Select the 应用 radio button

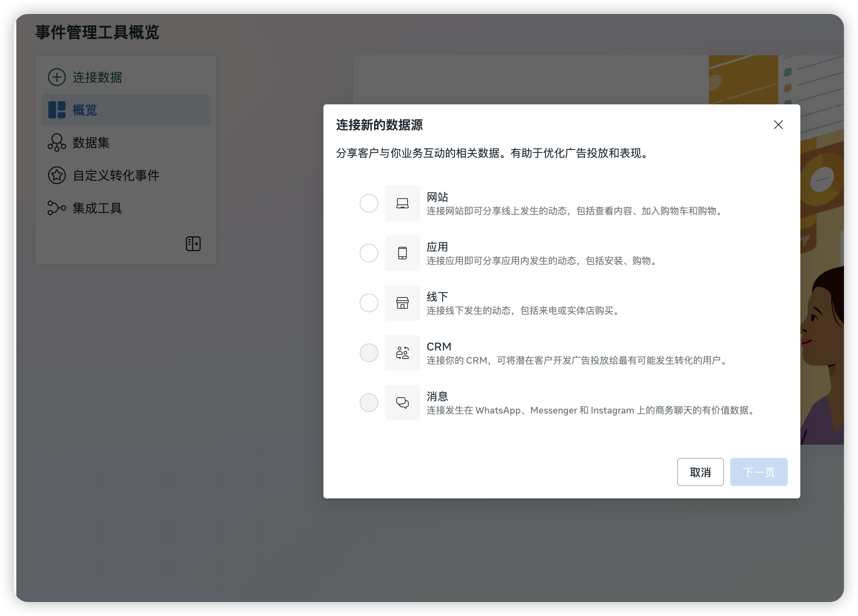pyautogui.click(x=369, y=253)
